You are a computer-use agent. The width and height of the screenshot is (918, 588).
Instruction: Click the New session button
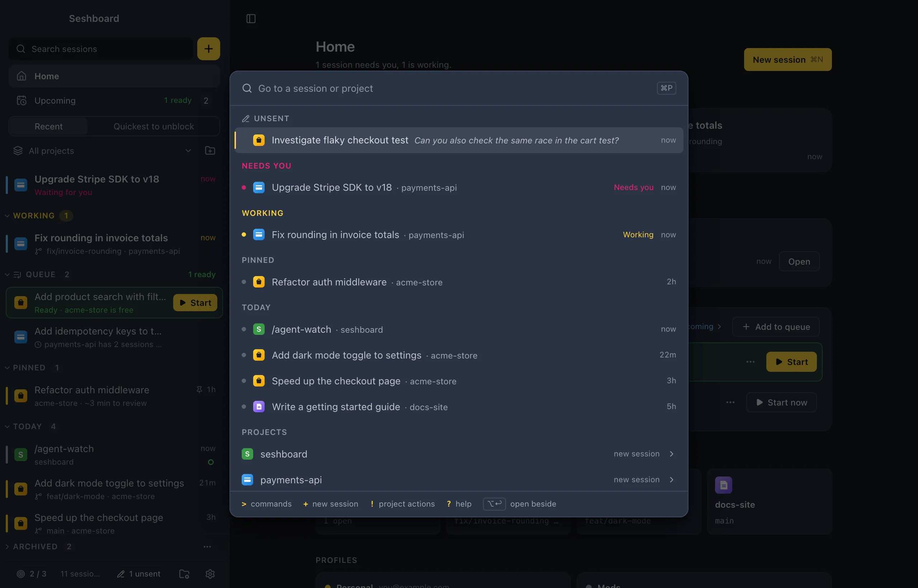[x=787, y=60]
